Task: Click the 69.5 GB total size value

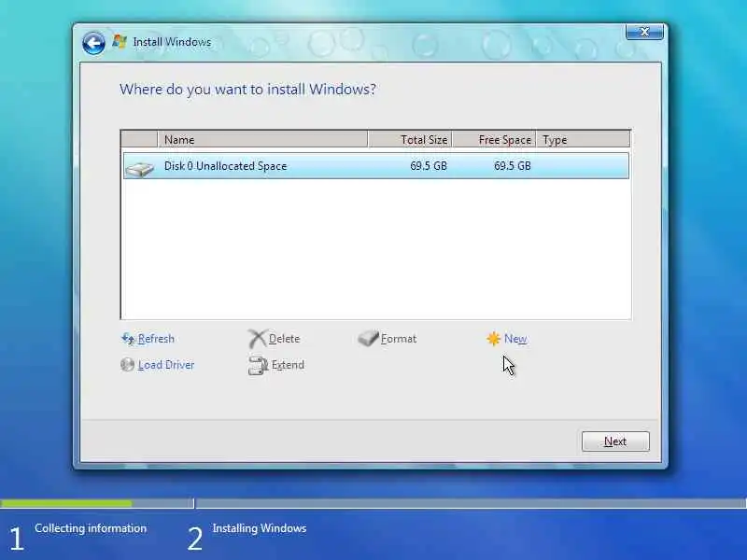Action: coord(429,166)
